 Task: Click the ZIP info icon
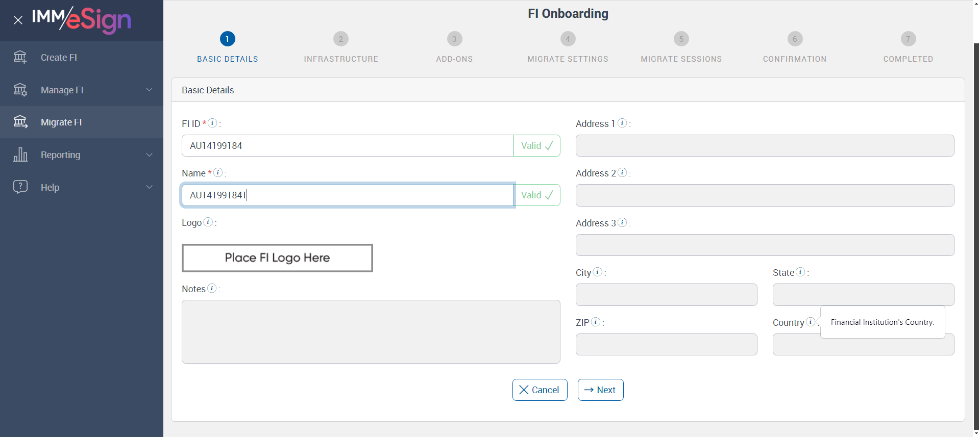pos(595,322)
